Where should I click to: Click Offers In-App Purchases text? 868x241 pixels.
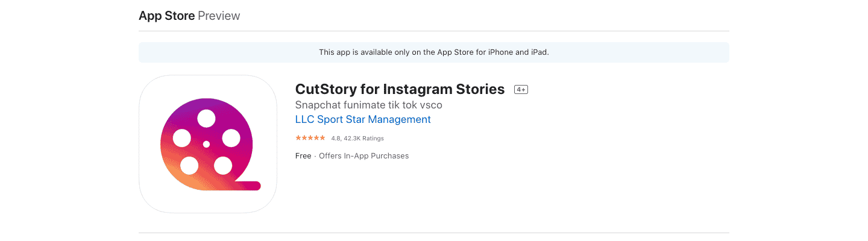coord(364,156)
